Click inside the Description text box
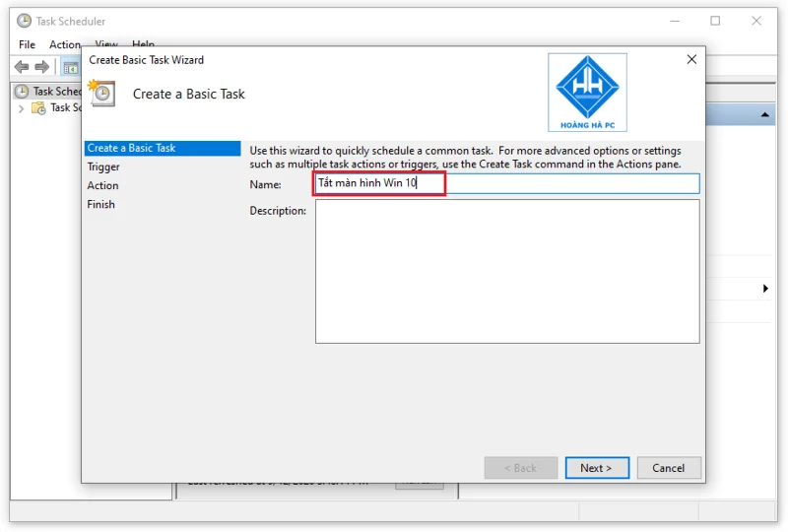The width and height of the screenshot is (788, 532). tap(507, 272)
